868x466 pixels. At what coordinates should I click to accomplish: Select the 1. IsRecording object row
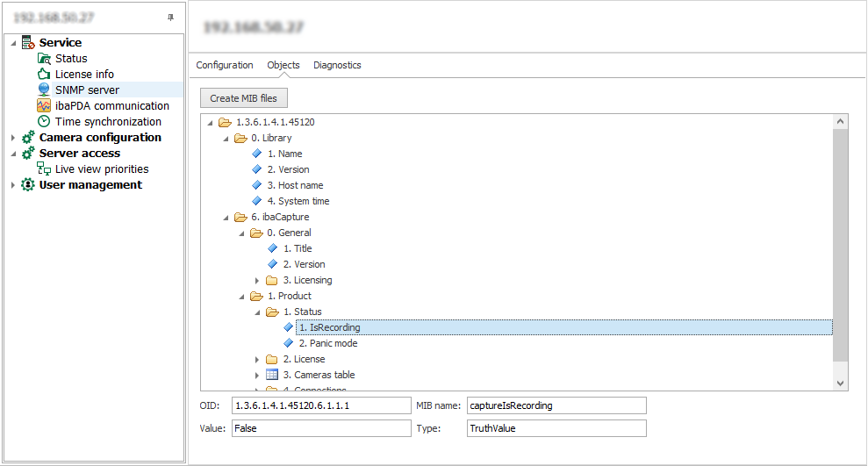coord(564,327)
